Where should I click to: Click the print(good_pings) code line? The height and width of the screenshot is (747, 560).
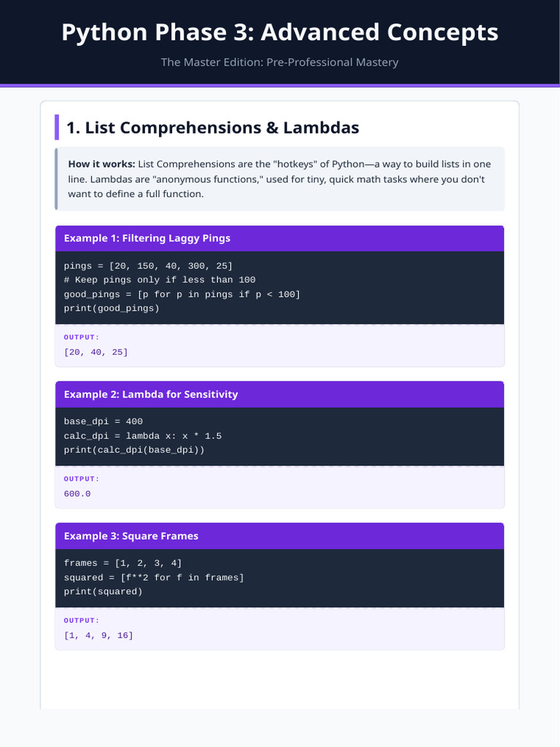112,309
